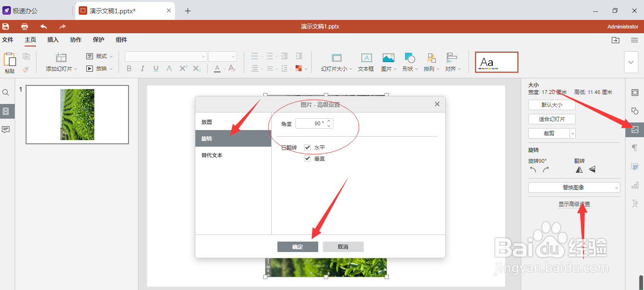The width and height of the screenshot is (644, 290).
Task: Click the 显示高级设置 link
Action: click(x=574, y=204)
